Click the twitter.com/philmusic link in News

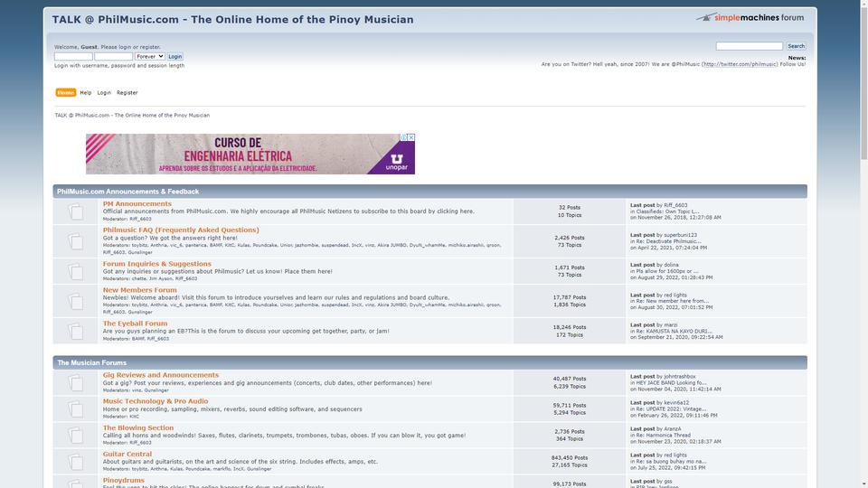[741, 64]
